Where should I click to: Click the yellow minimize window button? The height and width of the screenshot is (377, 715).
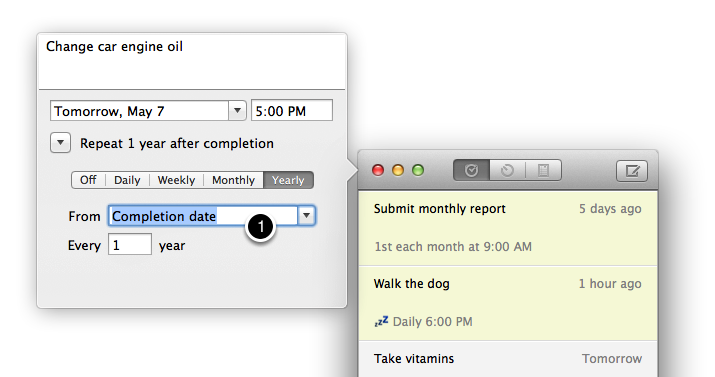point(398,170)
